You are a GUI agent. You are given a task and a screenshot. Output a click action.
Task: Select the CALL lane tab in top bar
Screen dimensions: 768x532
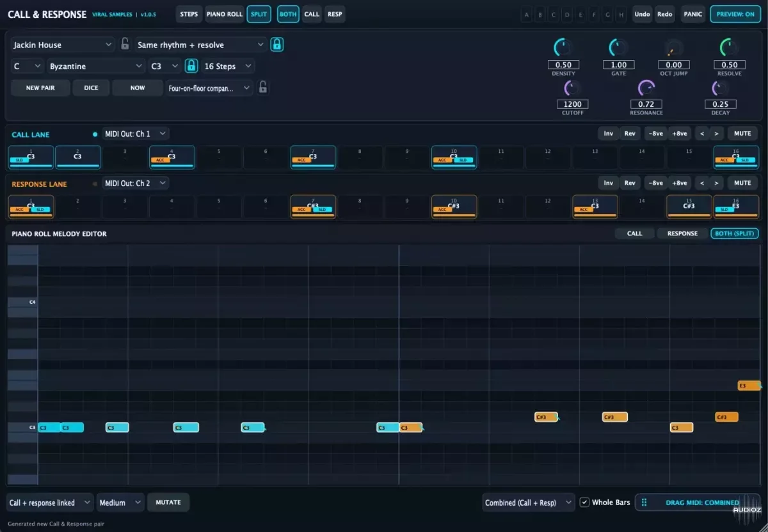coord(312,14)
